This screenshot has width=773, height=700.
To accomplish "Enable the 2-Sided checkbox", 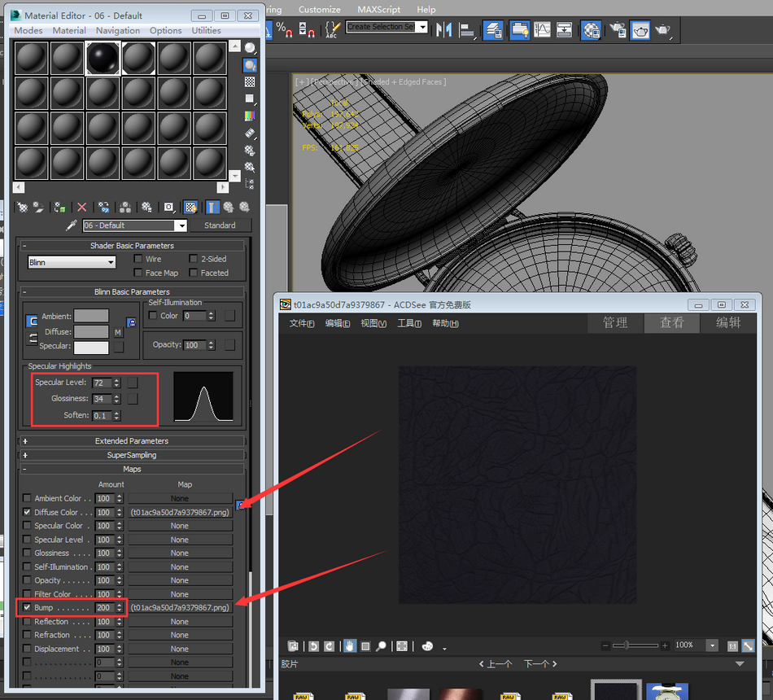I will tap(194, 259).
